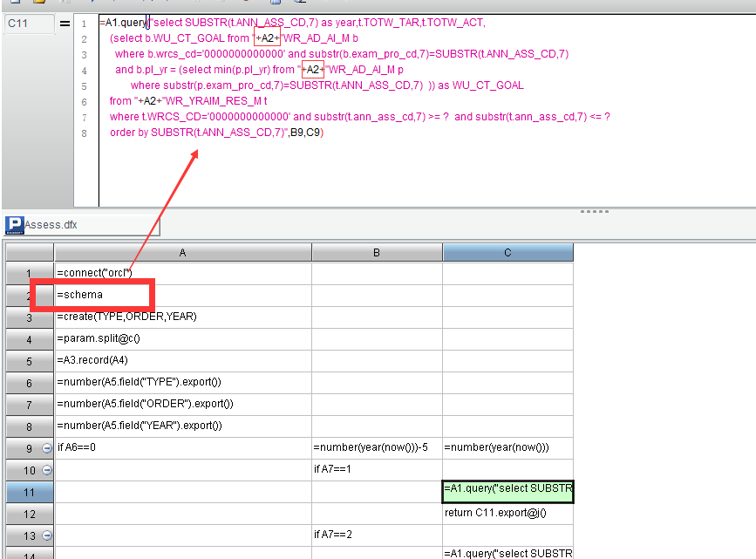The image size is (756, 559).
Task: Click the panel splitter grip dots
Action: point(595,211)
